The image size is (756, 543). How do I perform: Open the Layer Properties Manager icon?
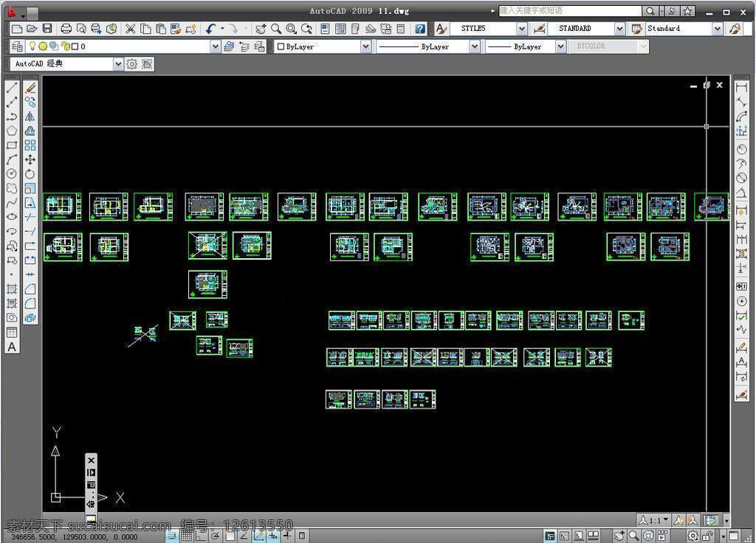(x=17, y=46)
